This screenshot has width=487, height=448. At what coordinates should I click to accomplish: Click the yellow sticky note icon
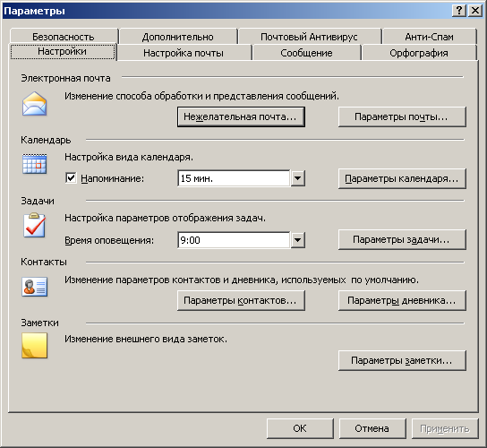coord(35,345)
